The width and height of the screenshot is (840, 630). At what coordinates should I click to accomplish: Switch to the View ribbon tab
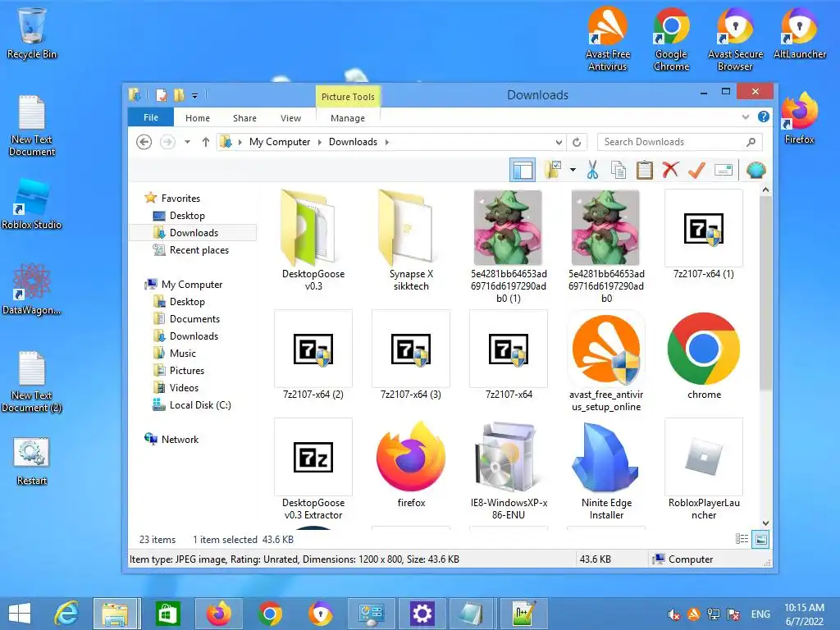[x=291, y=118]
